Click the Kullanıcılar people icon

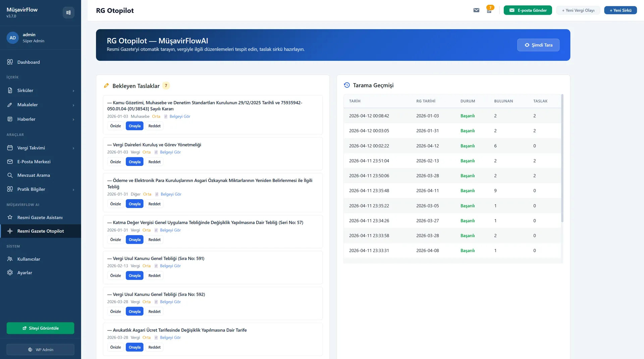click(x=10, y=259)
